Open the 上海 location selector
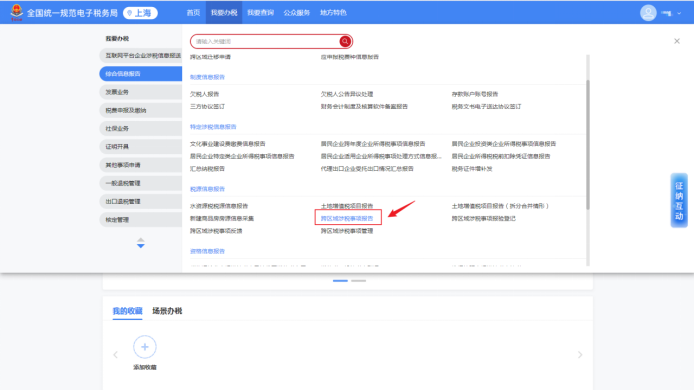The image size is (694, 390). pos(140,13)
